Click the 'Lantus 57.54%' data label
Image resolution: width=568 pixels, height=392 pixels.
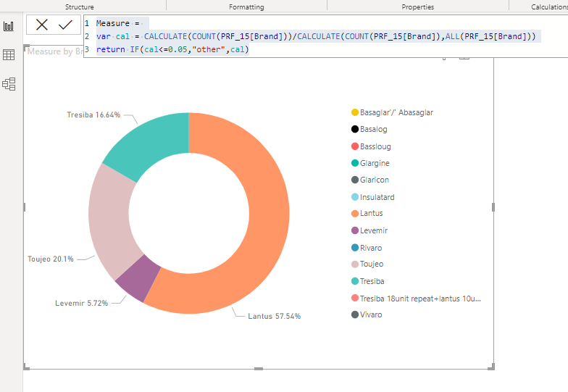274,316
